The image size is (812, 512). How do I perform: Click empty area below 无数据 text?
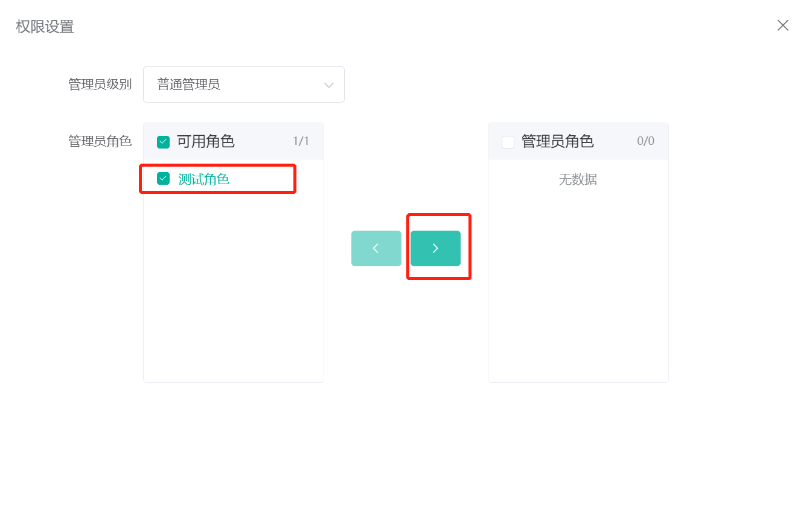coord(578,290)
